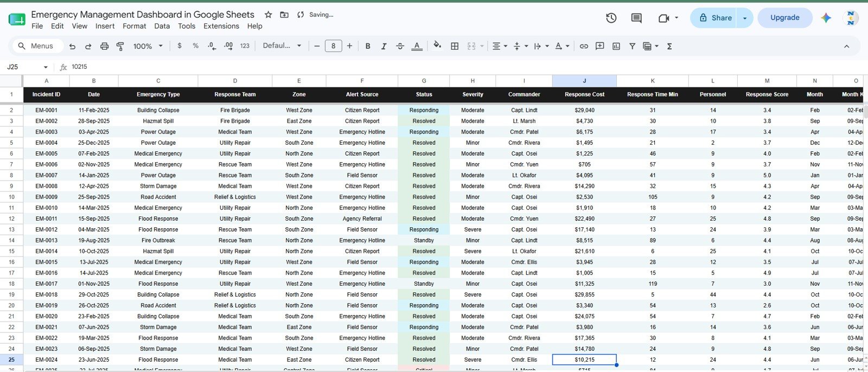This screenshot has height=372, width=868.
Task: Decrease decimal places
Action: click(x=212, y=46)
